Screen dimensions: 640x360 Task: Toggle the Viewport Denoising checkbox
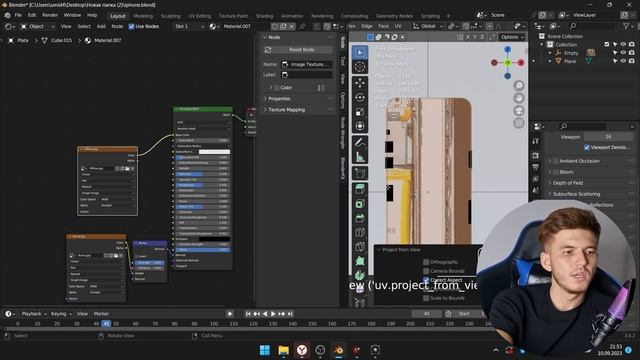[x=587, y=147]
